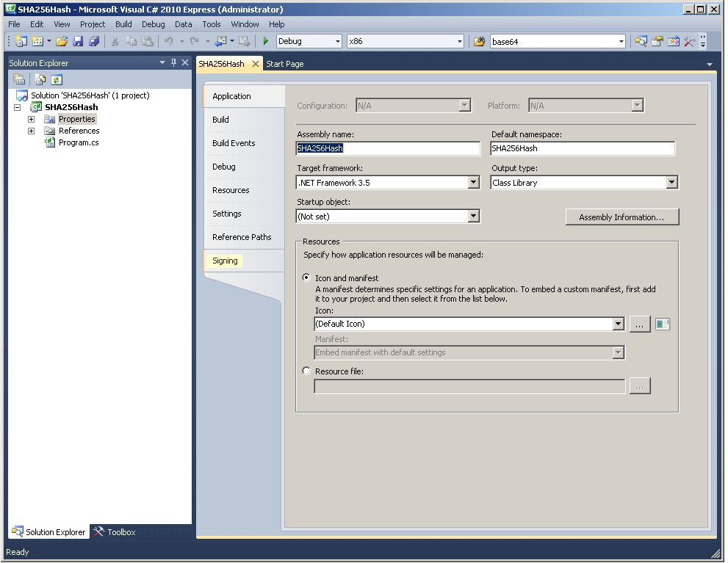Switch to the Signing properties tab
The height and width of the screenshot is (563, 728).
click(x=225, y=261)
